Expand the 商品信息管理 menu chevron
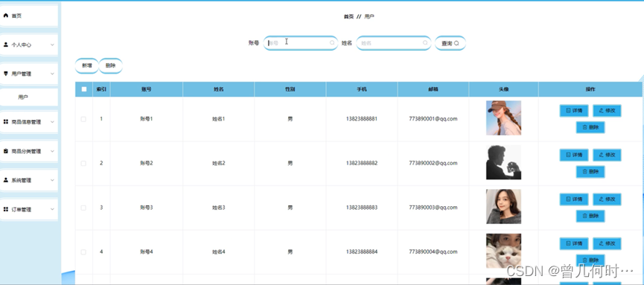This screenshot has height=285, width=644. [x=52, y=122]
